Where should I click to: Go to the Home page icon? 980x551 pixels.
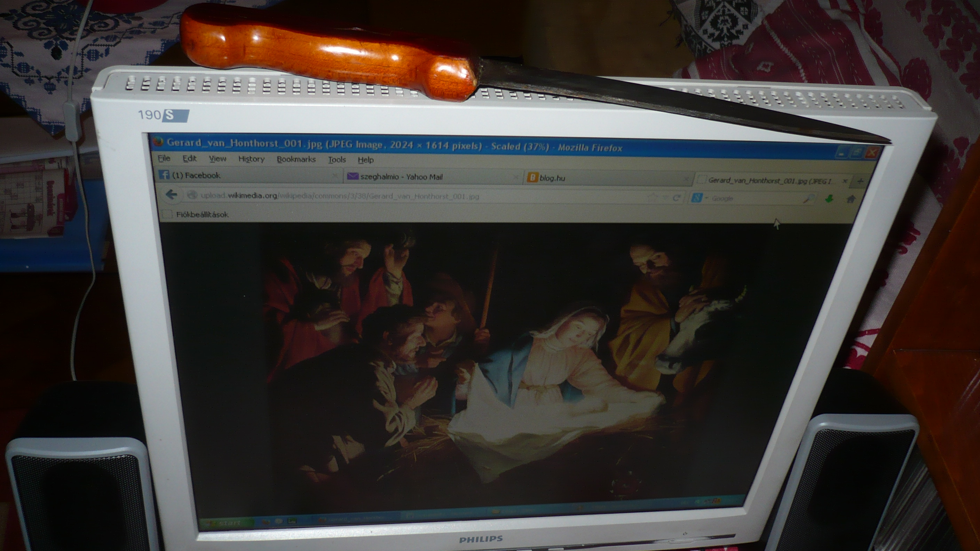coord(851,199)
